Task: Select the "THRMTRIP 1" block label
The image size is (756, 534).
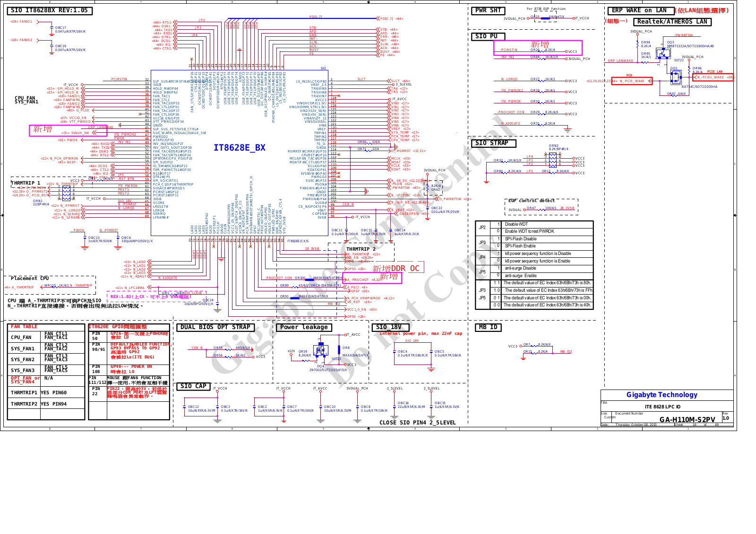Action: pos(26,183)
